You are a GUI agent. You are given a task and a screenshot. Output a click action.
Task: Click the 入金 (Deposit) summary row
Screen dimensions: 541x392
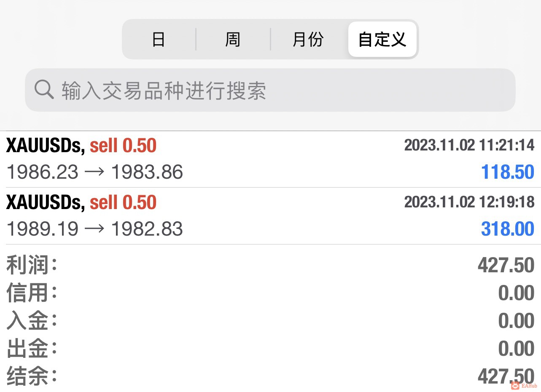pos(270,321)
